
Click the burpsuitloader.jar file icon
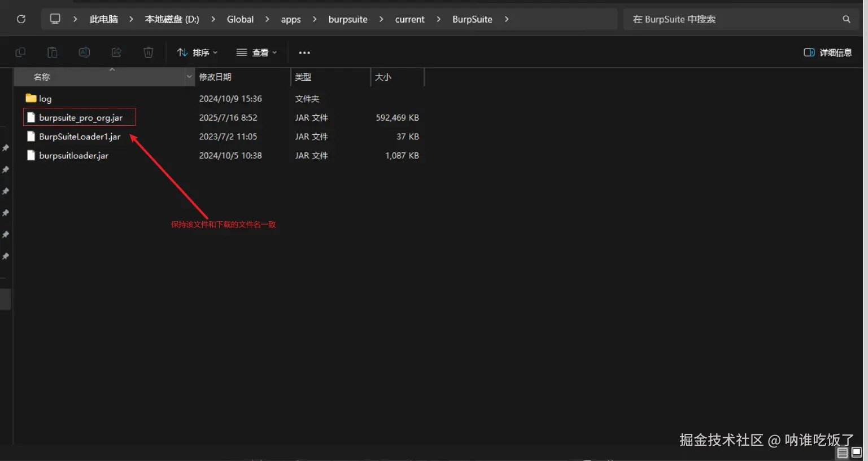point(31,155)
